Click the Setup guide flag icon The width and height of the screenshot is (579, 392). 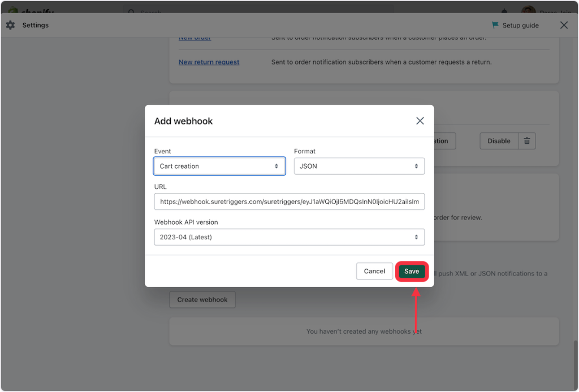tap(495, 25)
